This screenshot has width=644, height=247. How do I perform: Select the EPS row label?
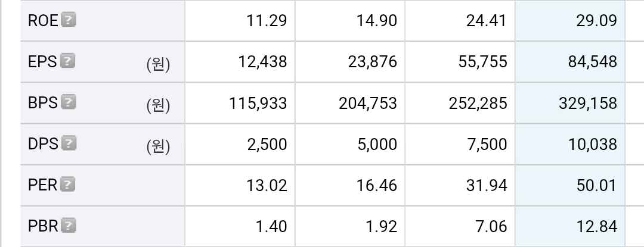(42, 61)
